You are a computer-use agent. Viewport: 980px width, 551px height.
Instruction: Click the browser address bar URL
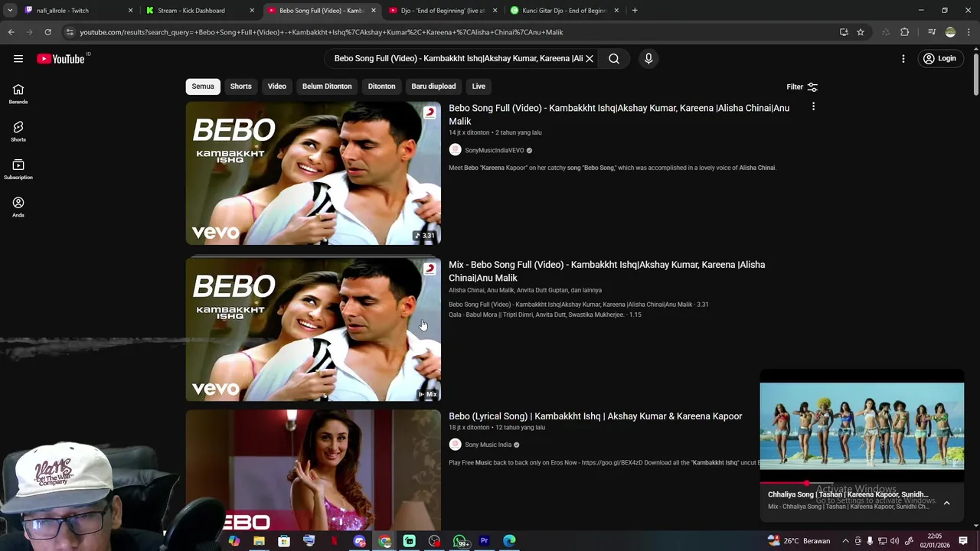321,32
